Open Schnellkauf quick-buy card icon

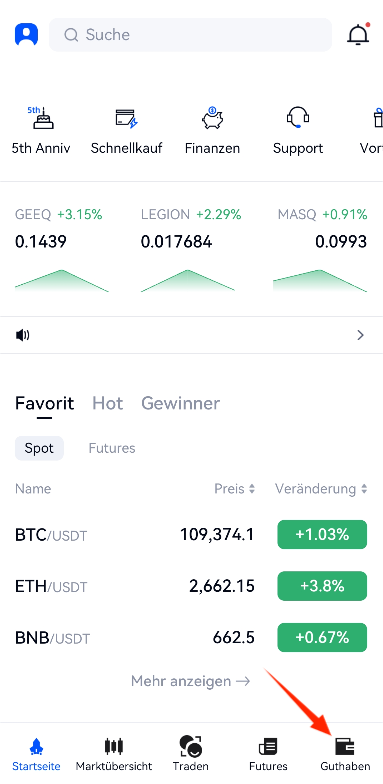click(x=126, y=118)
